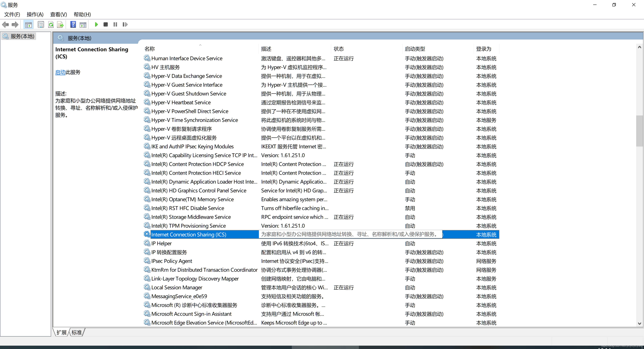Sort by the 状态 column header
Viewport: 644px width, 349px height.
click(x=338, y=49)
